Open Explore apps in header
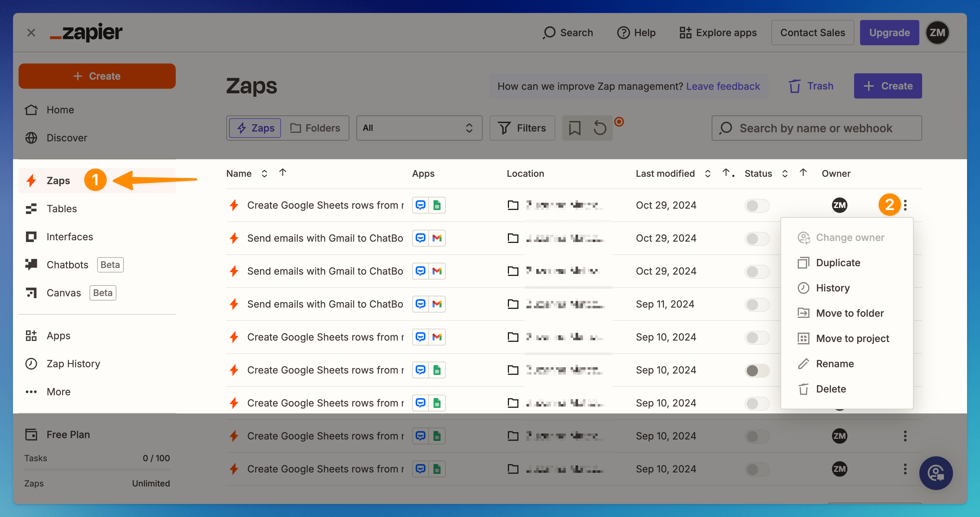980x517 pixels. (x=718, y=33)
